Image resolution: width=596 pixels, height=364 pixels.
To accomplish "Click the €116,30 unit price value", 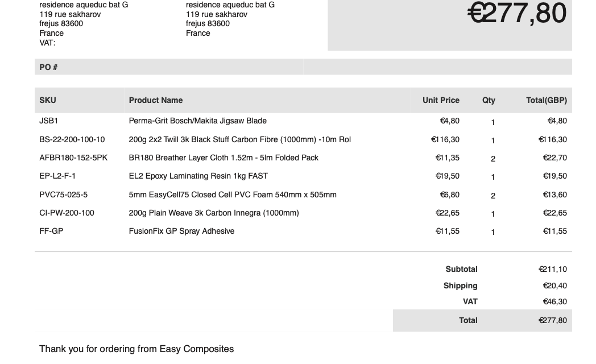I will [x=445, y=139].
